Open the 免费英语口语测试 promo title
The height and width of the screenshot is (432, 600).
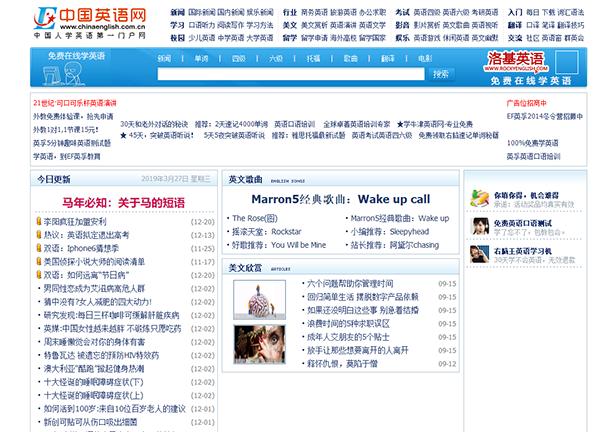pyautogui.click(x=523, y=223)
